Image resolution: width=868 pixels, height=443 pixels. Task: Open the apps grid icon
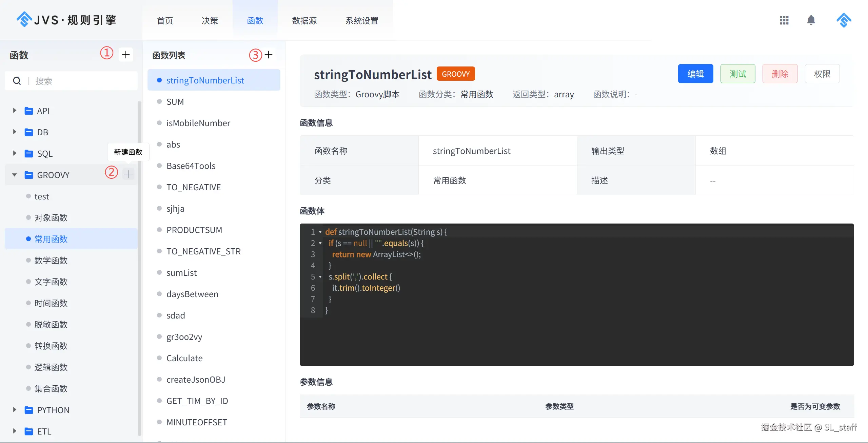click(784, 20)
